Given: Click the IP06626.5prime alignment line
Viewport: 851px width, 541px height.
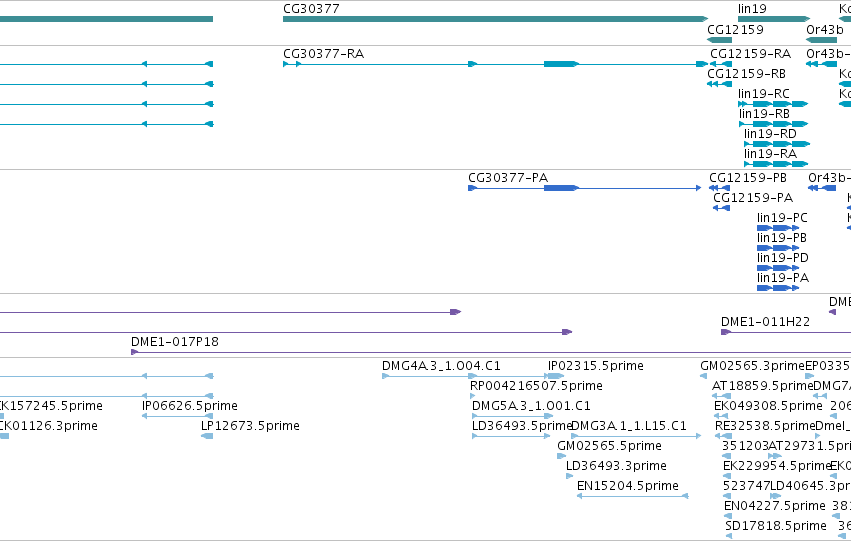Looking at the screenshot, I should (177, 416).
